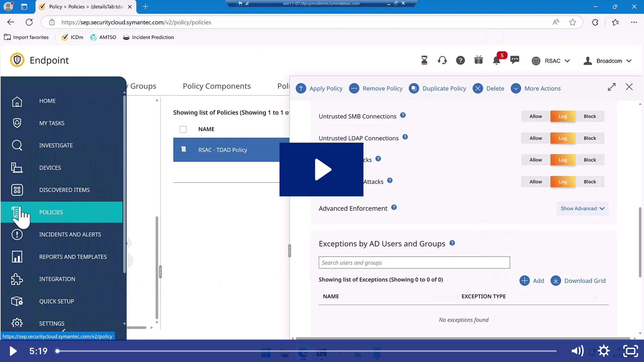Set Untrusted SMB Connections to Block
The height and width of the screenshot is (362, 644).
pos(590,116)
